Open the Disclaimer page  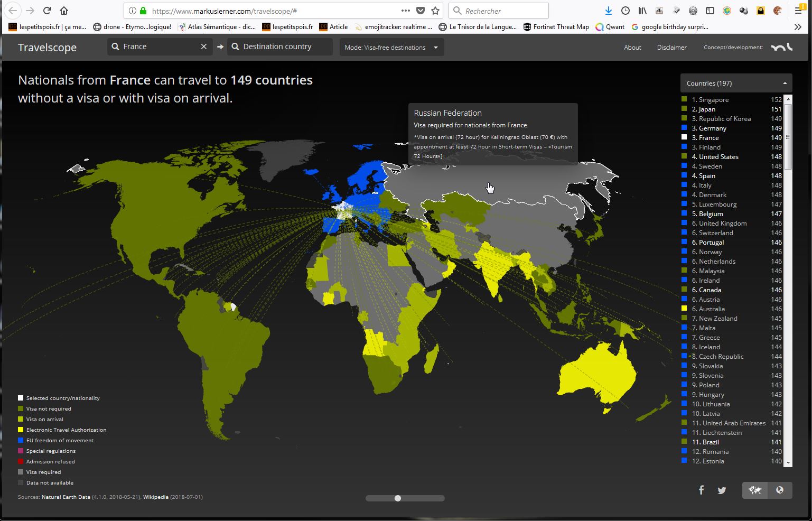[671, 47]
